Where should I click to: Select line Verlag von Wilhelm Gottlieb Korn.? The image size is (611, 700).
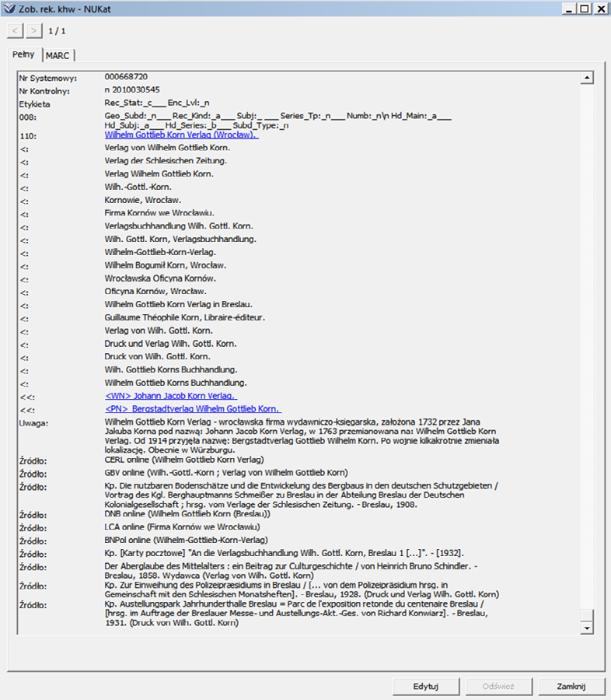tap(167, 148)
